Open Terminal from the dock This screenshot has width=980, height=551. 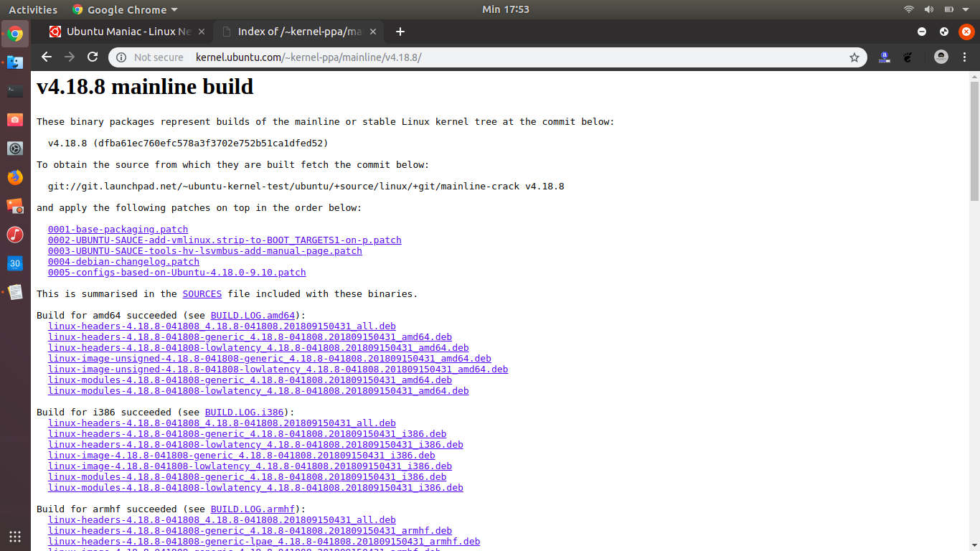(x=15, y=91)
